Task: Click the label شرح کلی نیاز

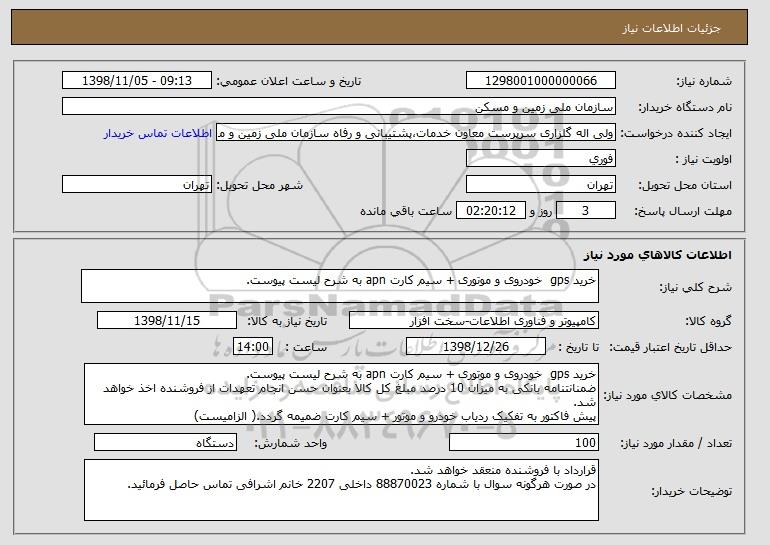Action: [x=695, y=287]
